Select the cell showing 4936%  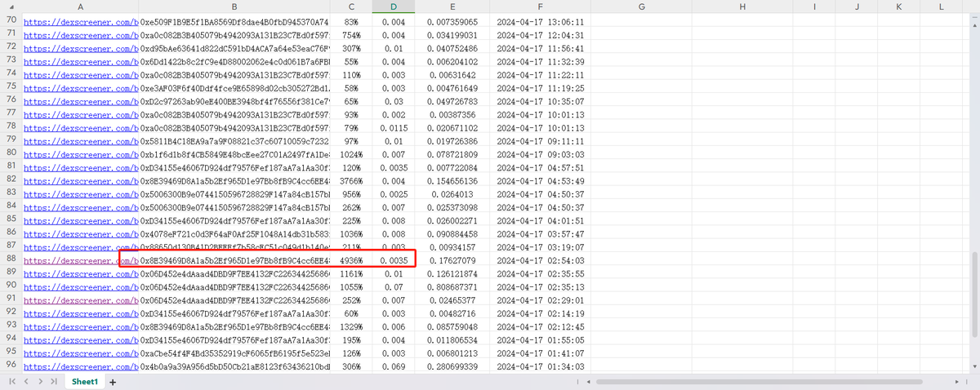click(351, 261)
